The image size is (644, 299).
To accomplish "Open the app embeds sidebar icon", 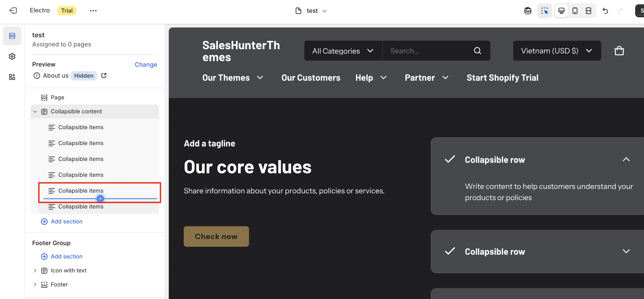I will point(12,77).
